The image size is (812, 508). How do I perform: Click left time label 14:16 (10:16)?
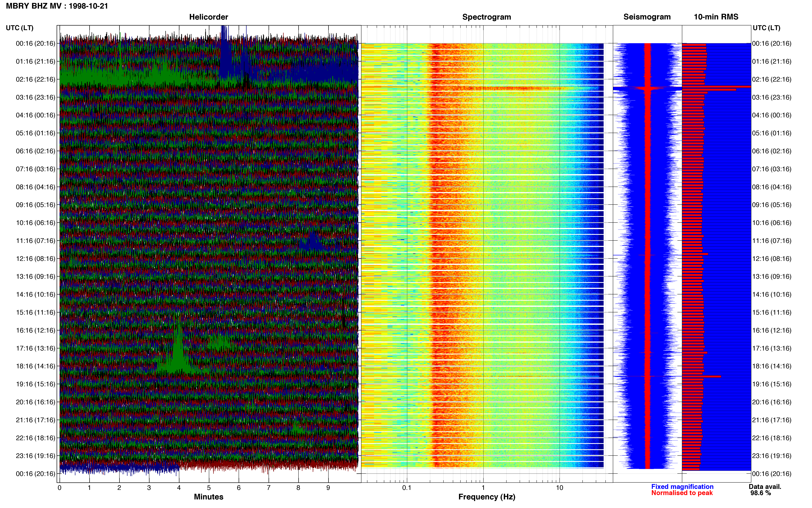click(36, 295)
